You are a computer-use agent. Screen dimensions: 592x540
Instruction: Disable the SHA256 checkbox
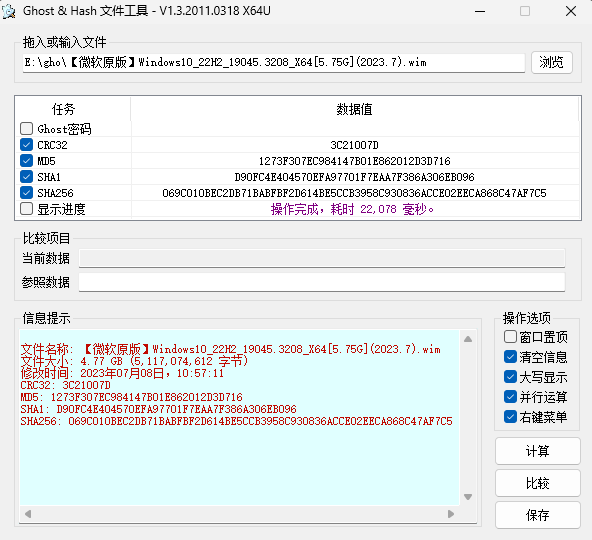pos(26,193)
